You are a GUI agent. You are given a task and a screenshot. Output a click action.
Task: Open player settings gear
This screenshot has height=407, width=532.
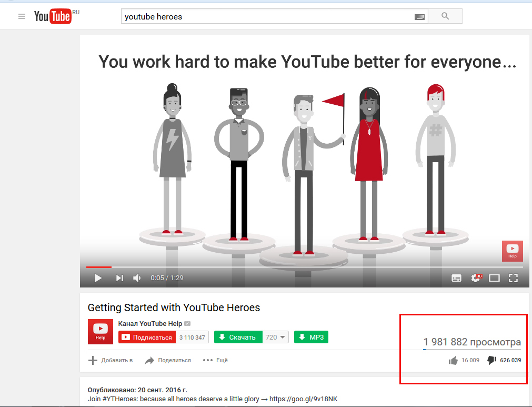tap(476, 278)
